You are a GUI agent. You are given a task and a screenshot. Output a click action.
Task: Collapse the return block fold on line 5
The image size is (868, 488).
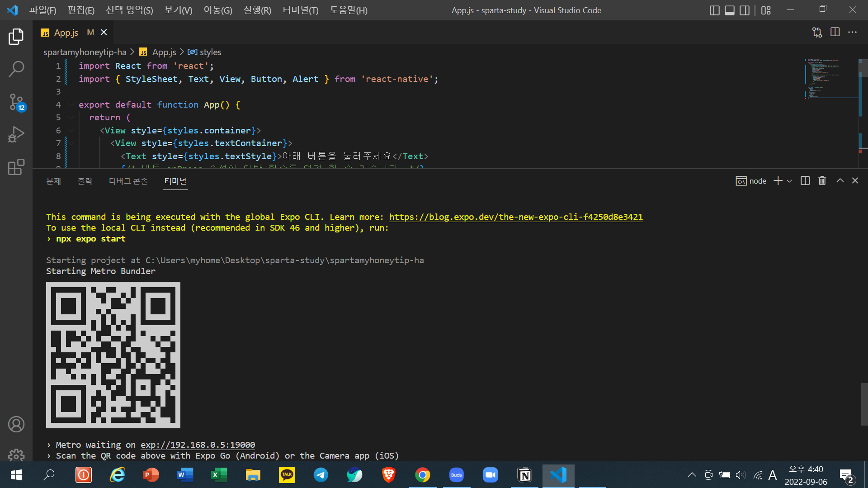pyautogui.click(x=71, y=118)
